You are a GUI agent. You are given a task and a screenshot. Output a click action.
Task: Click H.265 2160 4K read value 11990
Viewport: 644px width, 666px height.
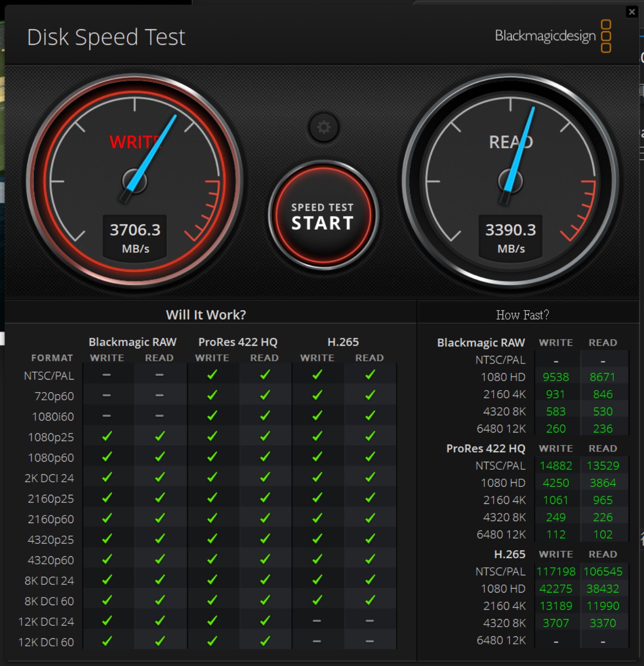click(x=603, y=606)
